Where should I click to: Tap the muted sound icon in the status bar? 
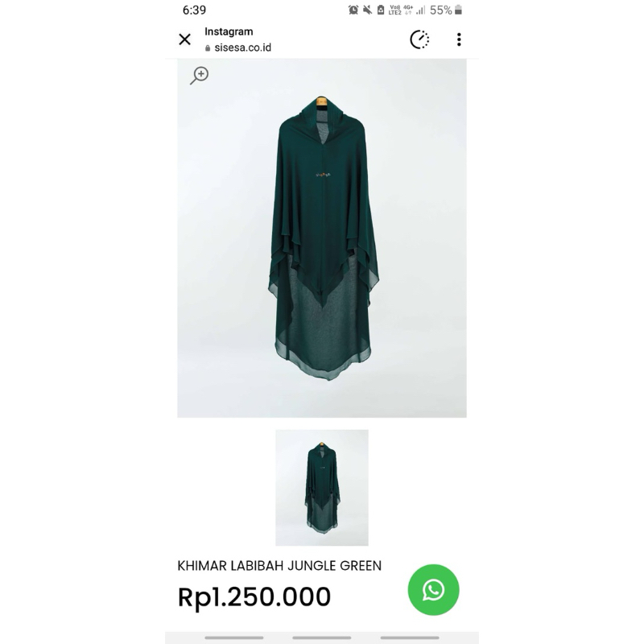point(366,10)
